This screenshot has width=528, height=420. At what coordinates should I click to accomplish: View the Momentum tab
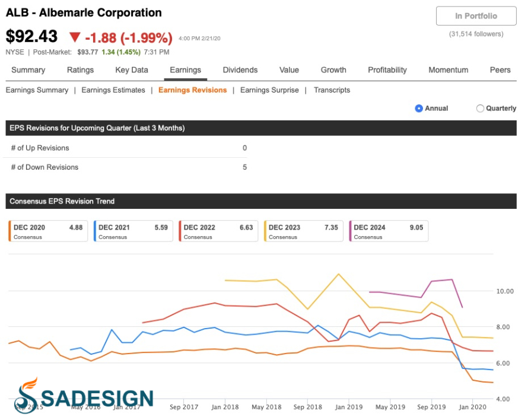[448, 70]
